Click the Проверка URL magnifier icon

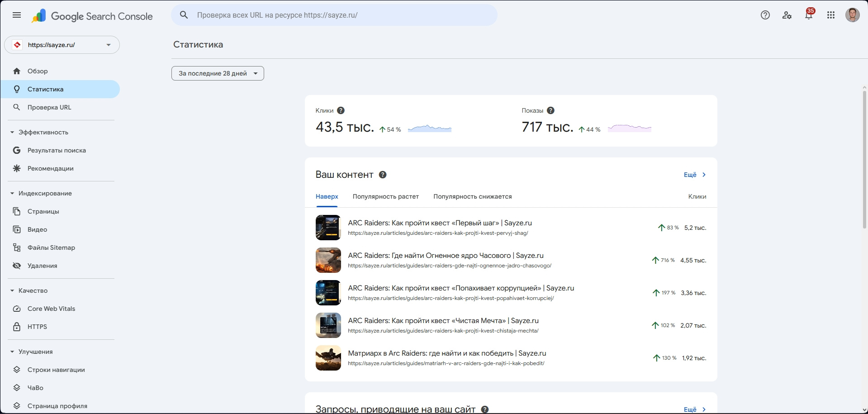tap(17, 107)
